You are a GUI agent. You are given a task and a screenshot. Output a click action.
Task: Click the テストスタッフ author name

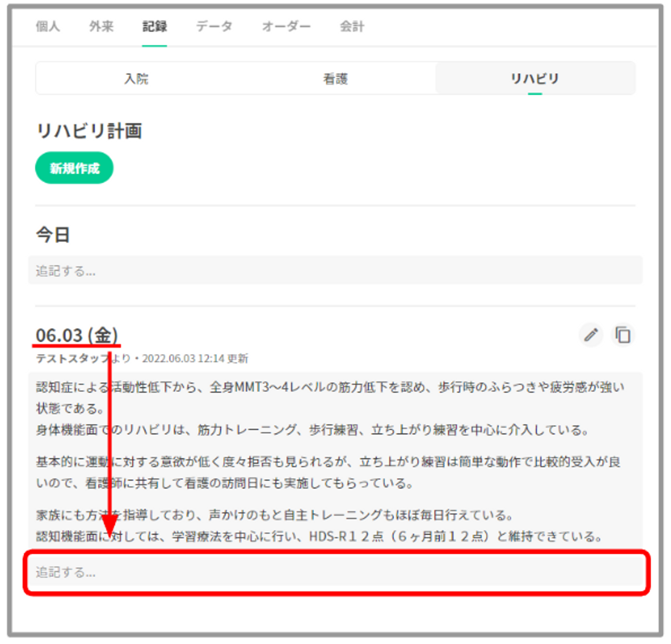tap(72, 358)
